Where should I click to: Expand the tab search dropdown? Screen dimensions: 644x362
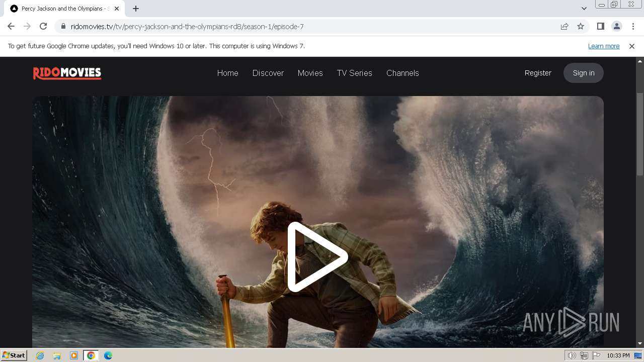coord(584,9)
